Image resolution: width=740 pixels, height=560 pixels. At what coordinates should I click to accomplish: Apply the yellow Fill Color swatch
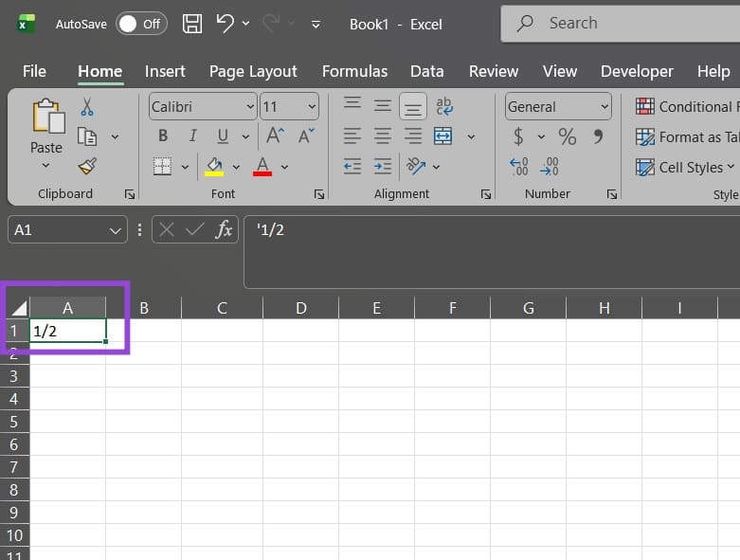pyautogui.click(x=214, y=167)
